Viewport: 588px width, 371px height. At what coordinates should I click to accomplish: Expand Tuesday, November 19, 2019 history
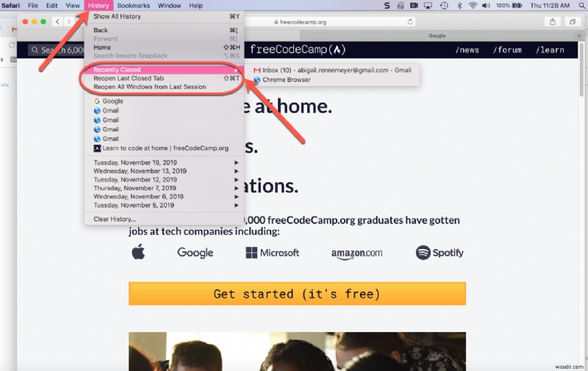click(x=164, y=162)
